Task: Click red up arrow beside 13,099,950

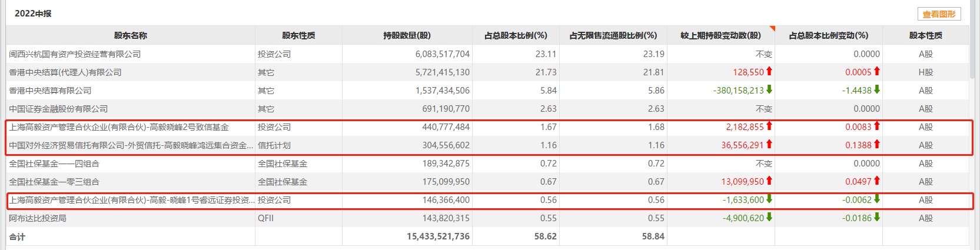Action: (x=769, y=181)
